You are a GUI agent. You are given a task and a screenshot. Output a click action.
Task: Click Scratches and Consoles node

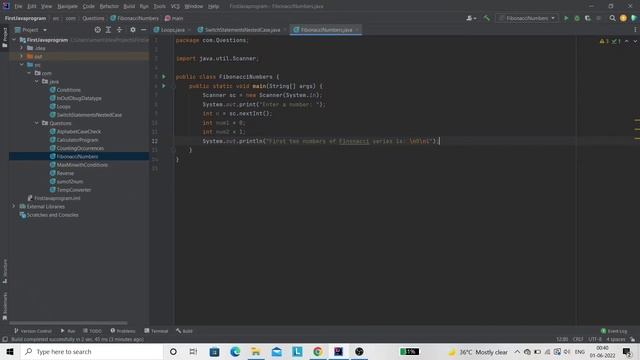click(52, 215)
